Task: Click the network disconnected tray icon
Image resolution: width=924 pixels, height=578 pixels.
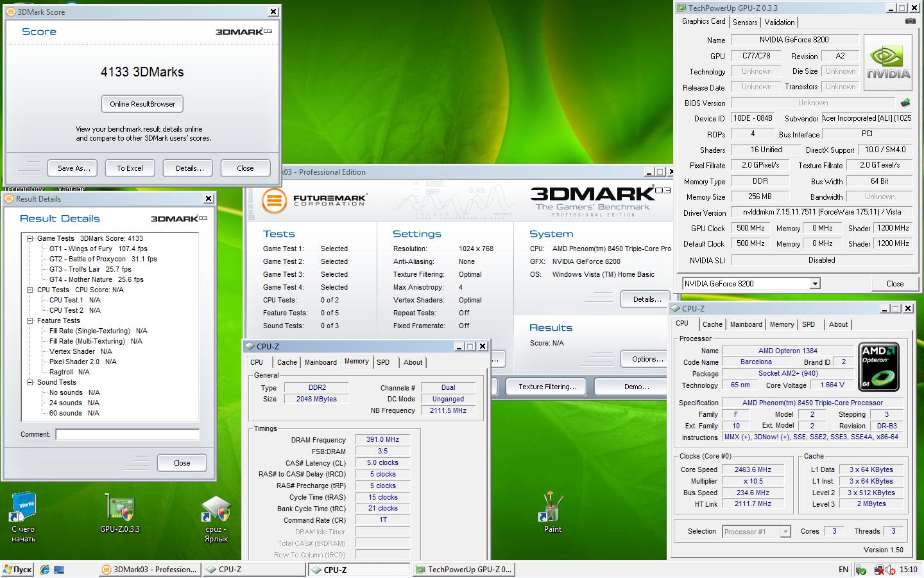Action: tap(878, 570)
